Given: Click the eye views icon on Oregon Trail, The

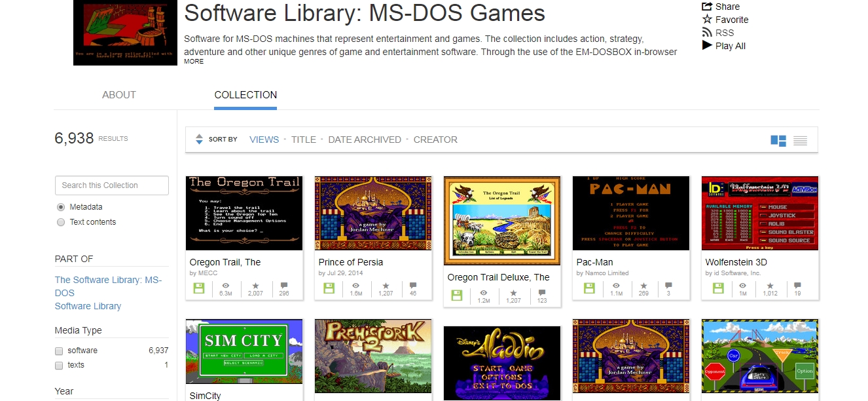Looking at the screenshot, I should pyautogui.click(x=226, y=286).
